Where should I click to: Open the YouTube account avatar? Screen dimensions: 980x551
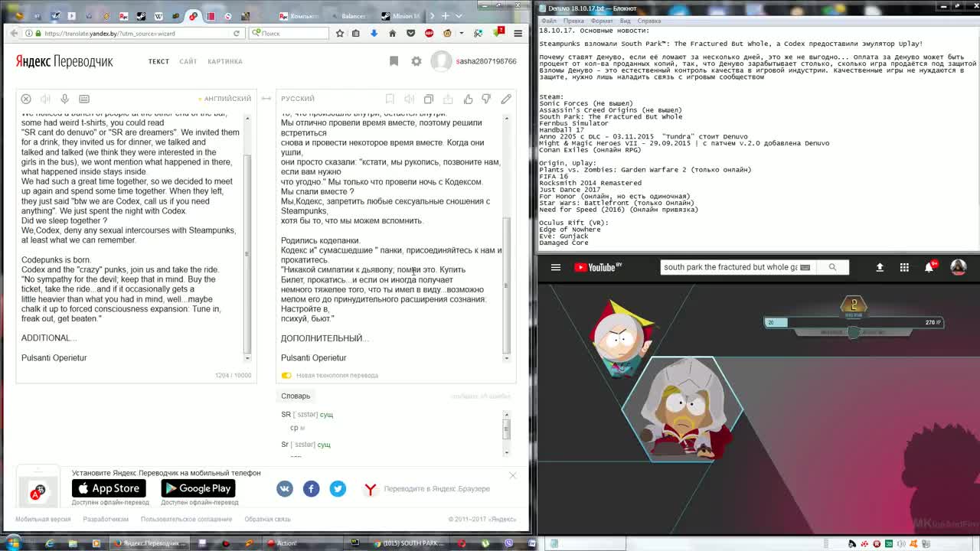click(x=958, y=267)
